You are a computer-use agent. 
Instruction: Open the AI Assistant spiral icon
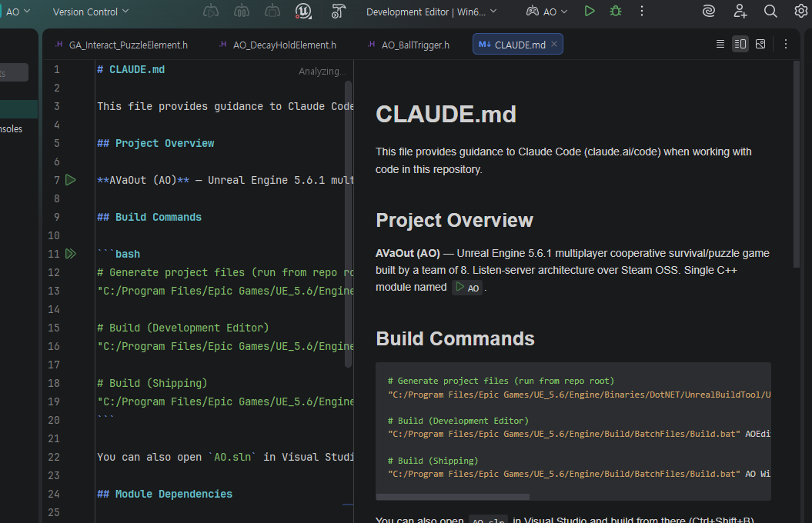pyautogui.click(x=708, y=11)
